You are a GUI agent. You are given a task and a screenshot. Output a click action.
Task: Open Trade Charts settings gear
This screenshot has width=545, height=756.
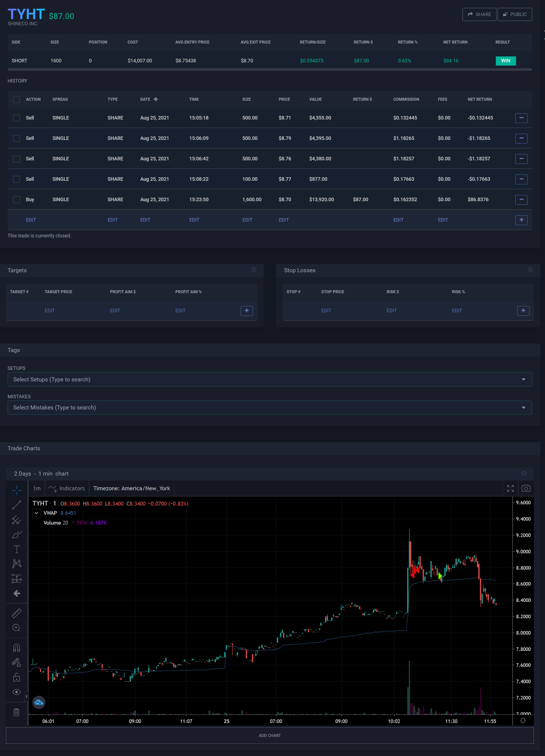(524, 473)
